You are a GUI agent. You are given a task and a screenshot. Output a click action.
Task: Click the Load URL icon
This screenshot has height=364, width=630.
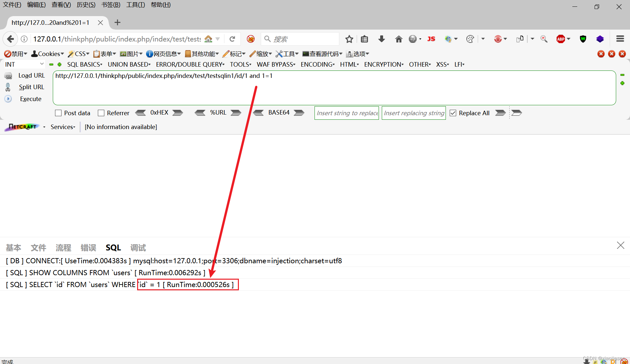coord(8,76)
